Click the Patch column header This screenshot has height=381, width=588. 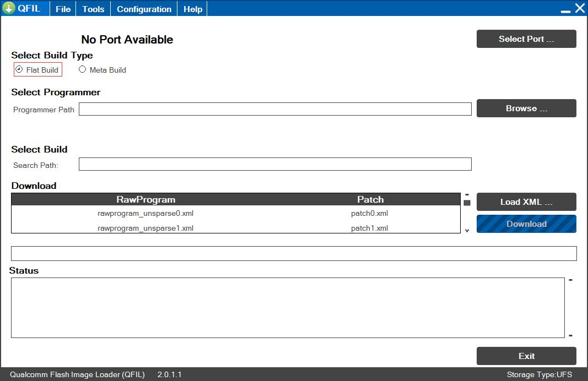(x=370, y=199)
